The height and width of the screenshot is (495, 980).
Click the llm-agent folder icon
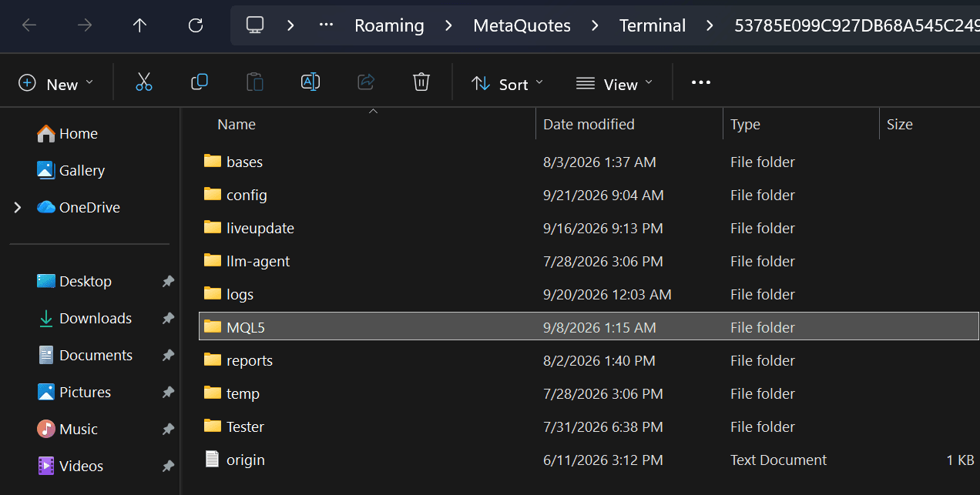(x=213, y=260)
